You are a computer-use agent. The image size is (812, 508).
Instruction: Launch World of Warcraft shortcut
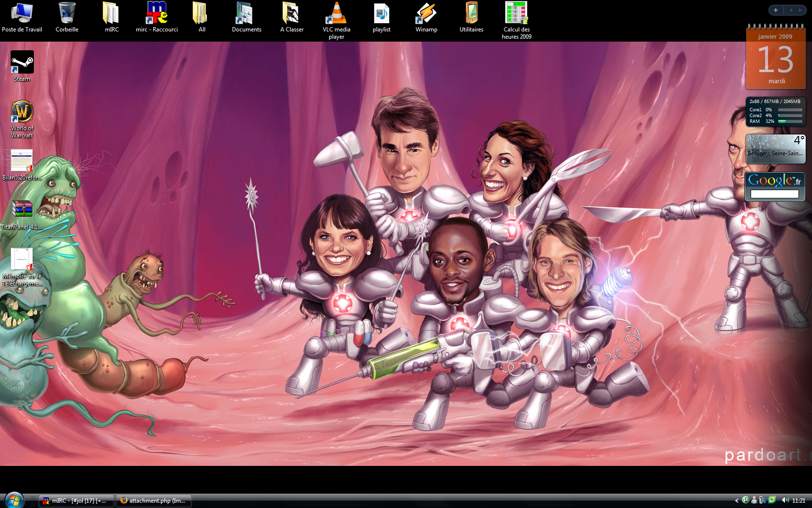(22, 119)
